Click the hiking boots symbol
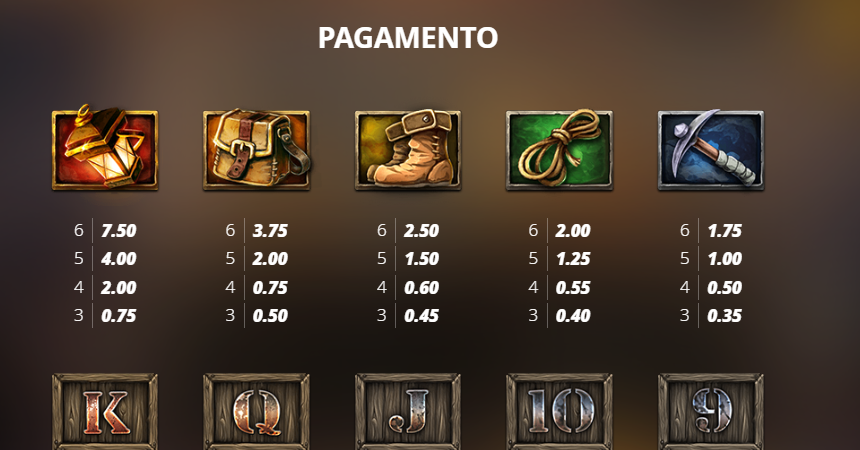This screenshot has height=450, width=860. [408, 149]
